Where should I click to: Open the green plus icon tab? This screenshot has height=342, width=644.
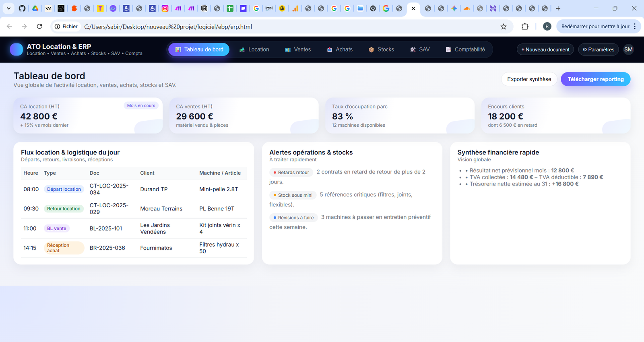point(230,8)
